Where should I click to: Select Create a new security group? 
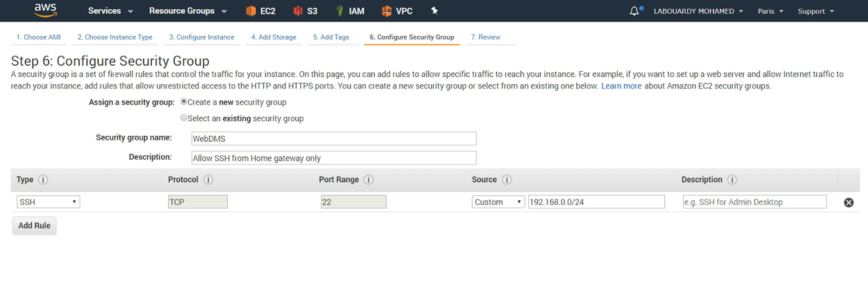click(184, 102)
